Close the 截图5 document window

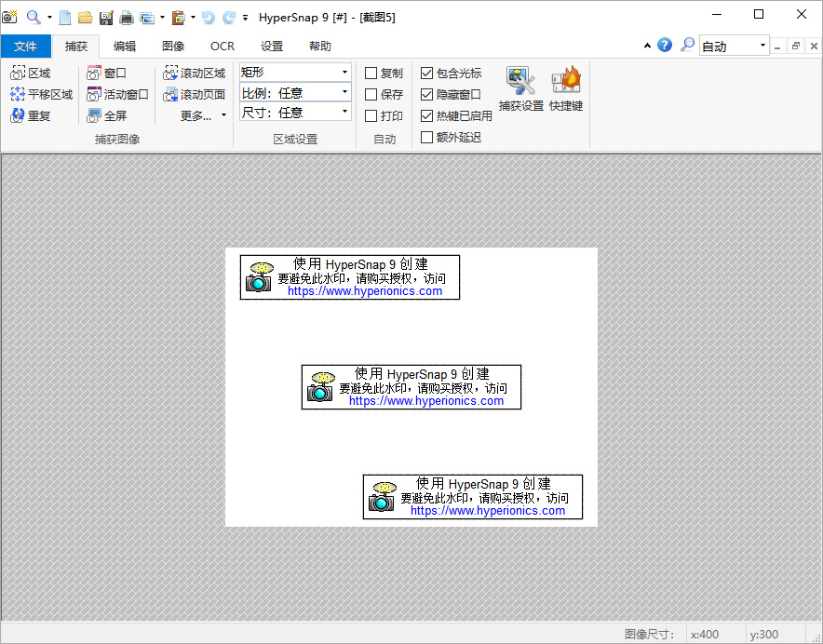pyautogui.click(x=814, y=47)
